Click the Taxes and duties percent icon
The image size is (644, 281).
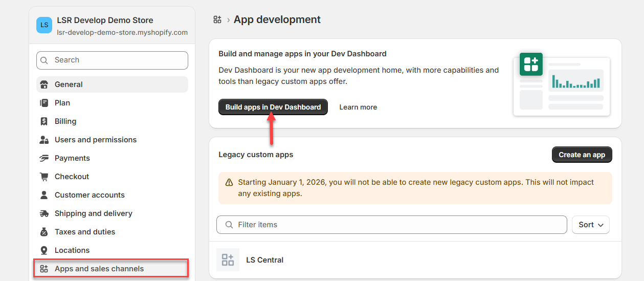click(x=44, y=232)
